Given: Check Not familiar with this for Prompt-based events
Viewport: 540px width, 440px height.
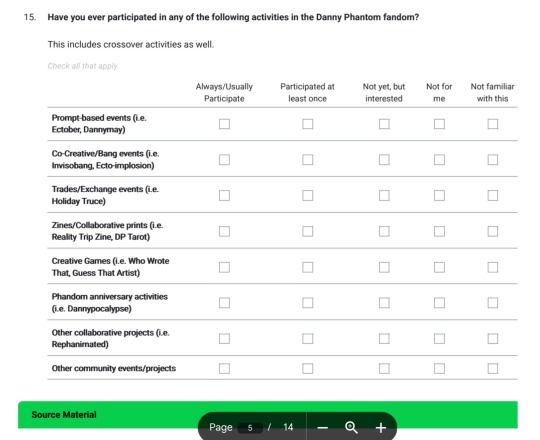Looking at the screenshot, I should tap(493, 124).
